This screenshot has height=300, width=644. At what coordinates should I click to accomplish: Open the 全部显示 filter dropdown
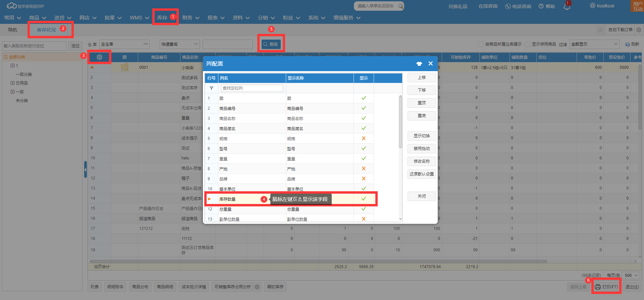(x=594, y=44)
